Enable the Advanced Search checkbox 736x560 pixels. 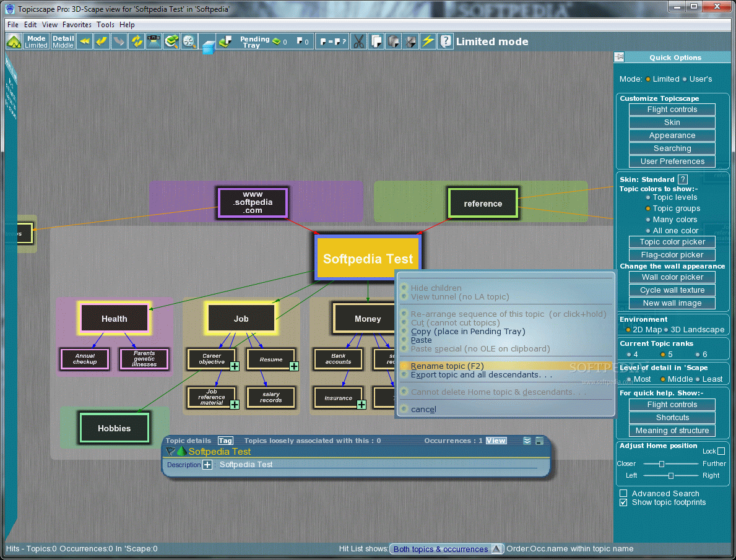coord(623,493)
